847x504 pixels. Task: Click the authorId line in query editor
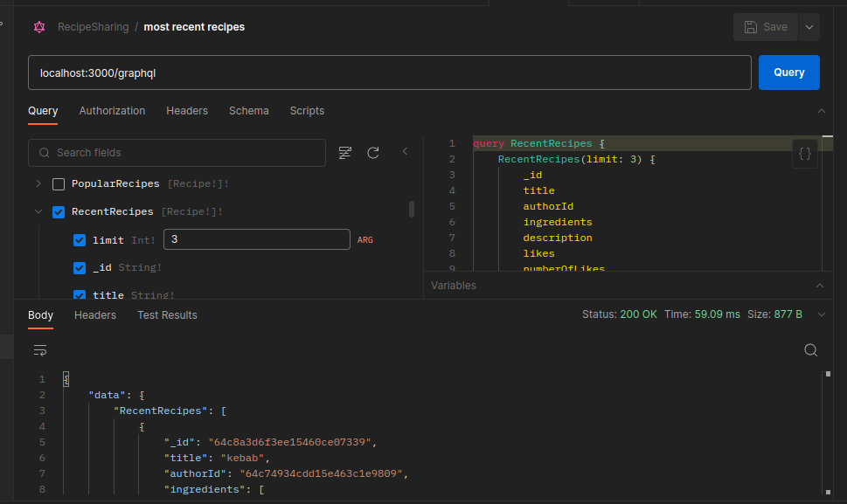click(548, 206)
